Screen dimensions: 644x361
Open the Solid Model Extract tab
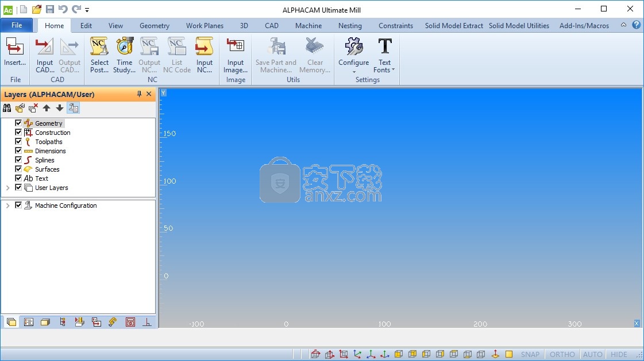pos(454,25)
